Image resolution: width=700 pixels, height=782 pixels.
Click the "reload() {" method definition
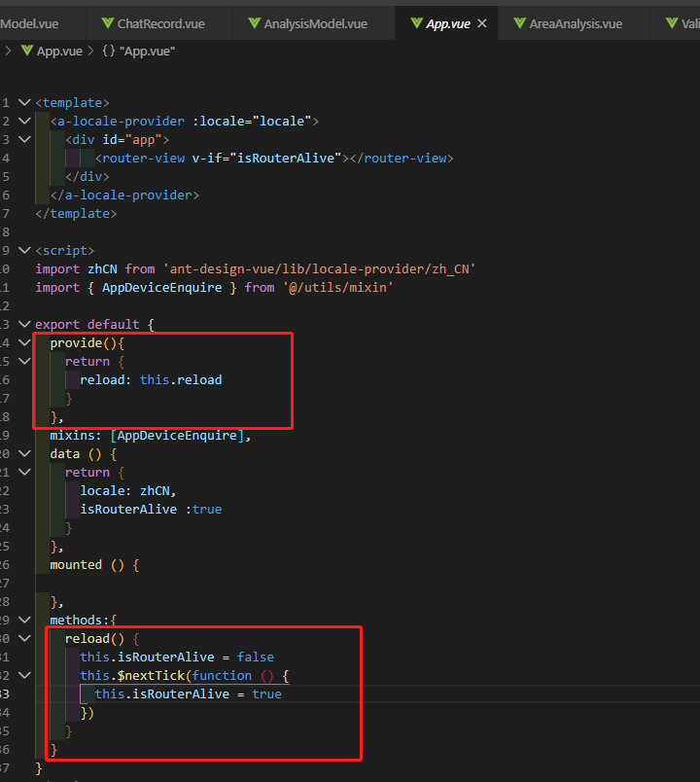coord(102,638)
